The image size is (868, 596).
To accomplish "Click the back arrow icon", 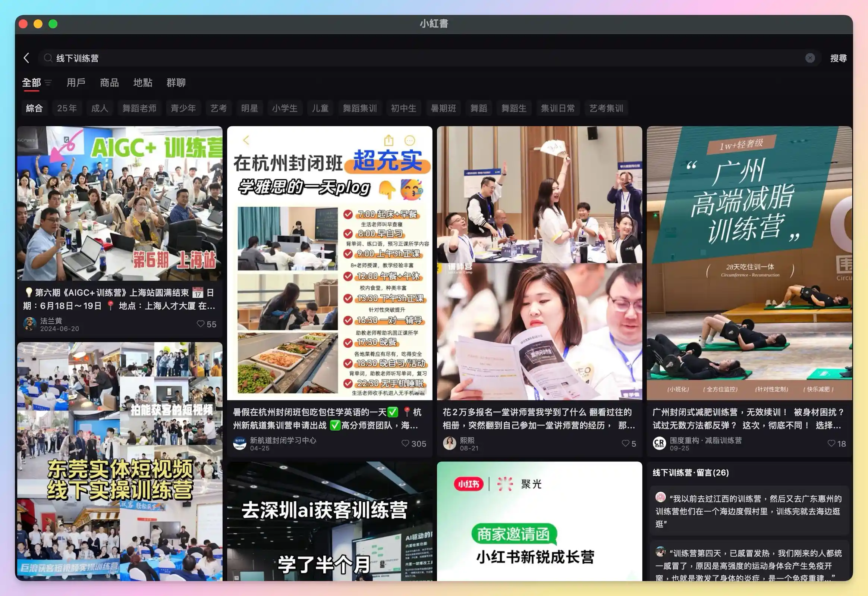I will tap(26, 58).
